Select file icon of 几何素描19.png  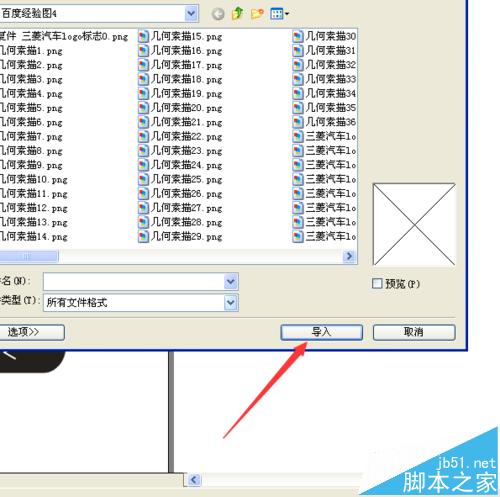tap(143, 94)
